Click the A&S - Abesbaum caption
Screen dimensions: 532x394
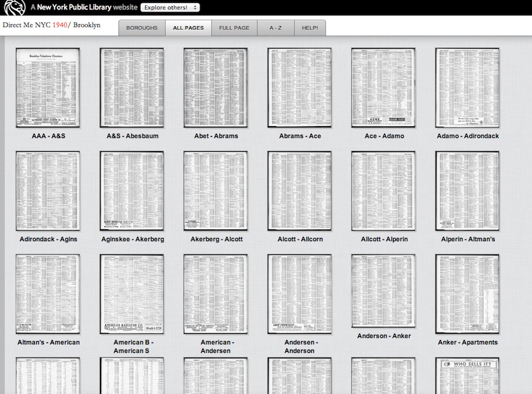(x=132, y=136)
